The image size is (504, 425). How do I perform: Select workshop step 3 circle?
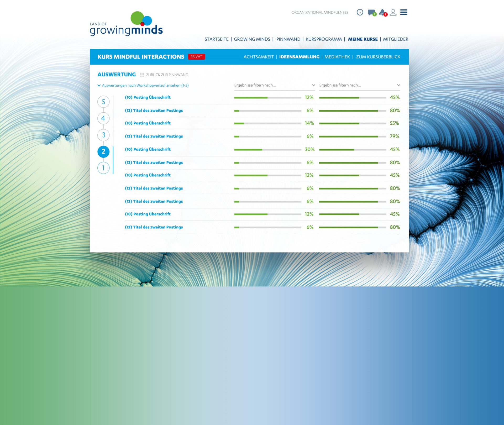[103, 135]
